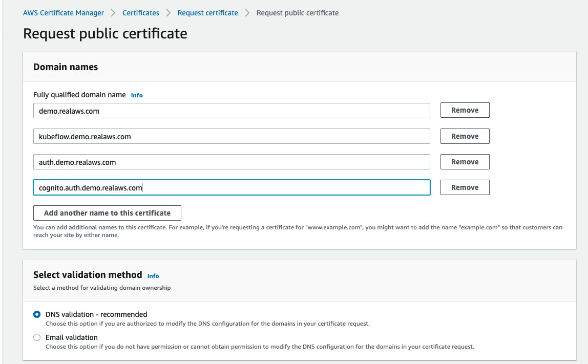Screen dimensions: 588x364
Task: Remove the auth.demo.realaws.com domain entry
Action: click(464, 161)
